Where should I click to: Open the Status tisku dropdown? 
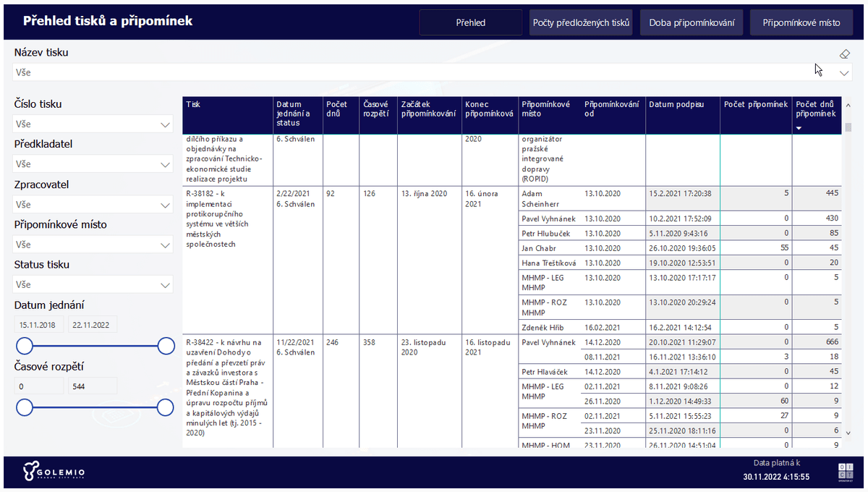click(x=165, y=285)
